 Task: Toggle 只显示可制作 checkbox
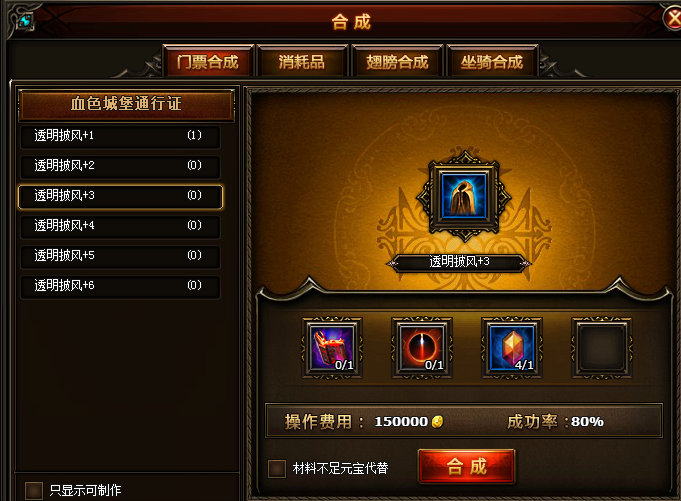tap(33, 490)
